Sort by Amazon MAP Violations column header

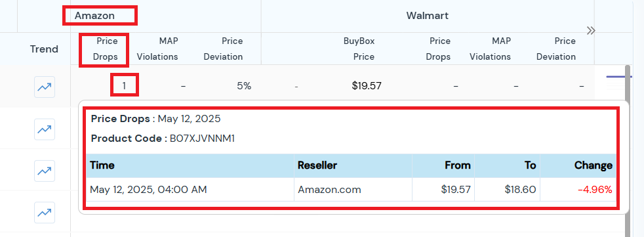click(157, 49)
